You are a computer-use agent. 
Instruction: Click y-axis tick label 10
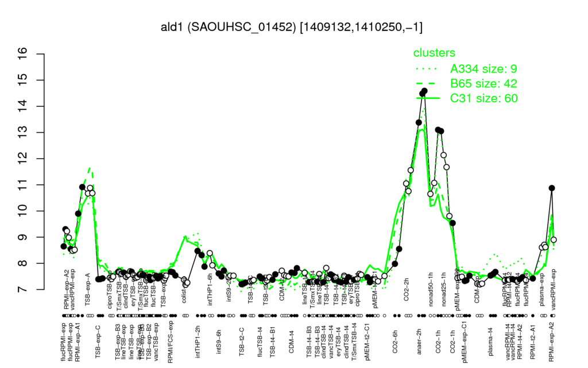coord(23,211)
